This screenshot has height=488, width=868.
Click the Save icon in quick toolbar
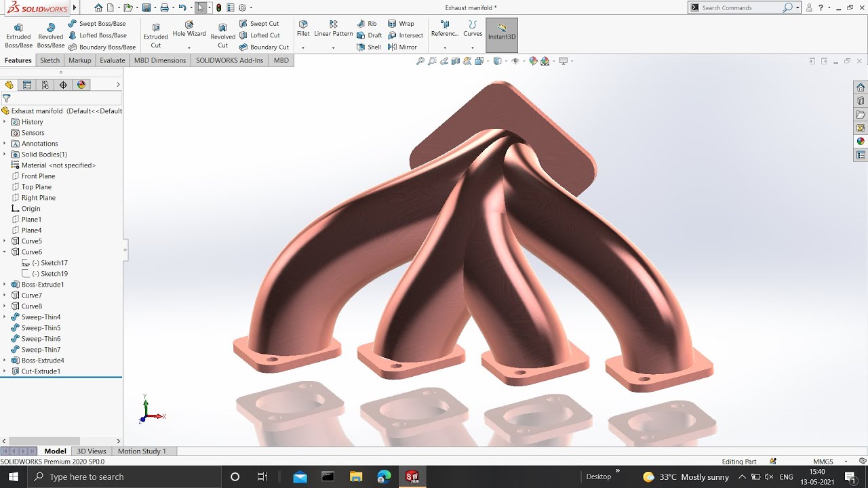[146, 7]
